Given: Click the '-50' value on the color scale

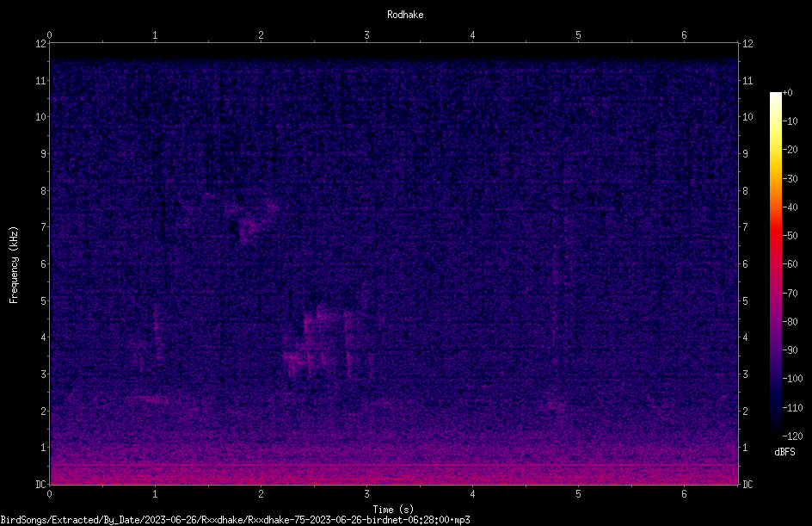Looking at the screenshot, I should pyautogui.click(x=790, y=236).
